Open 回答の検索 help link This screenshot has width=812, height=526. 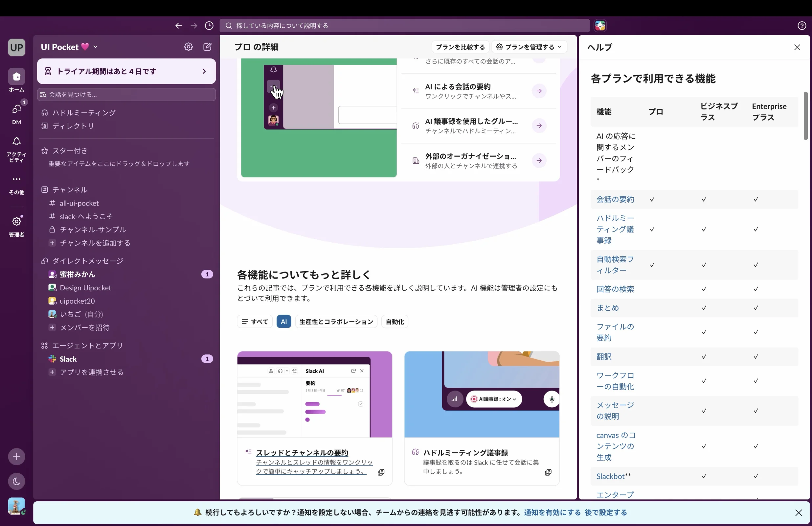coord(615,289)
